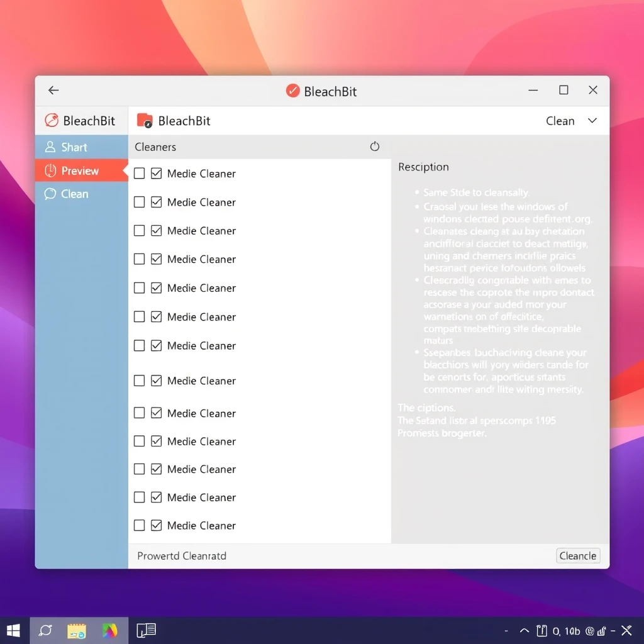Open the document panel icon in taskbar
Viewport: 644px width, 644px height.
[x=146, y=630]
